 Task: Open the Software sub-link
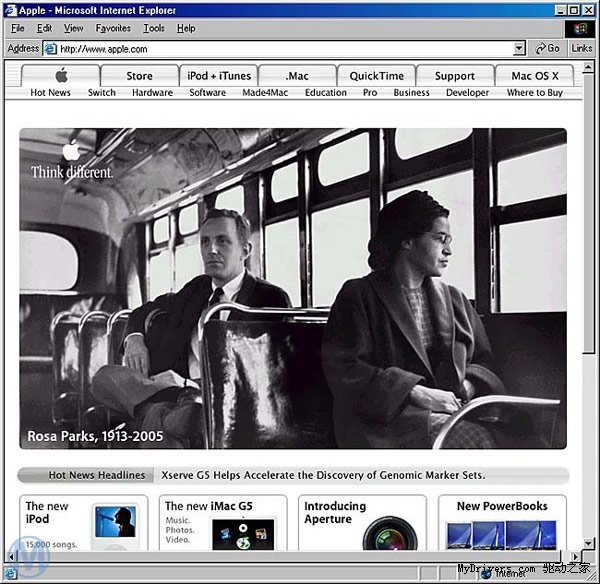tap(207, 93)
